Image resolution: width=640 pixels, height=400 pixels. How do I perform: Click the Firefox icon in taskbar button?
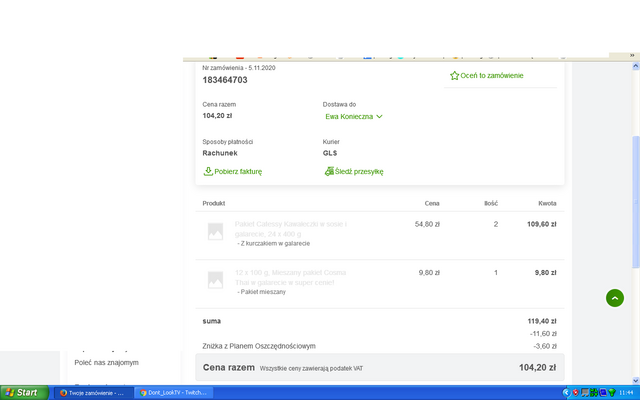tap(63, 393)
